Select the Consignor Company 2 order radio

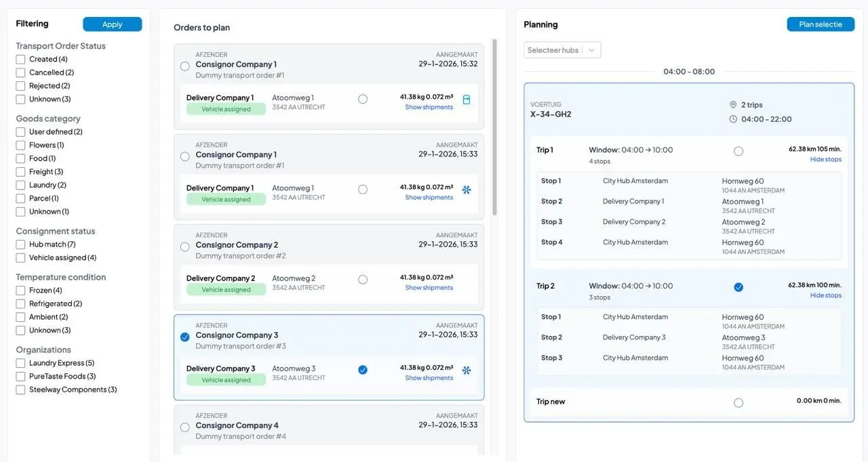(x=185, y=247)
